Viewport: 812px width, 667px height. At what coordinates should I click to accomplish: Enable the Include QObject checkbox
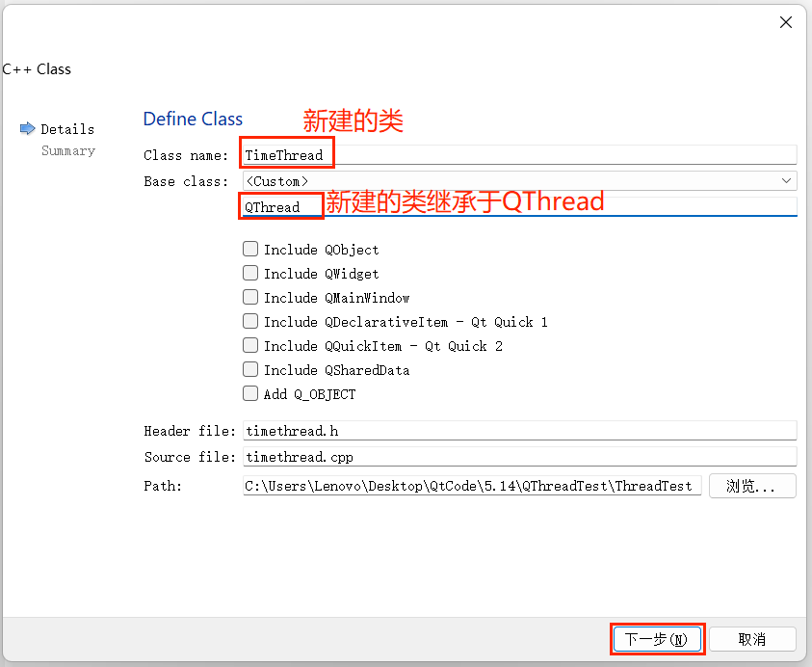click(x=250, y=250)
